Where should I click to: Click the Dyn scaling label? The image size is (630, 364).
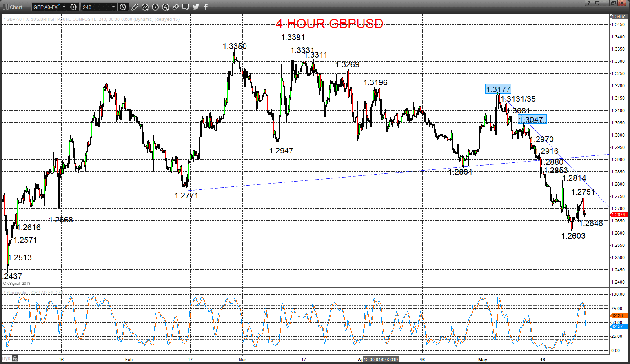pos(7,359)
